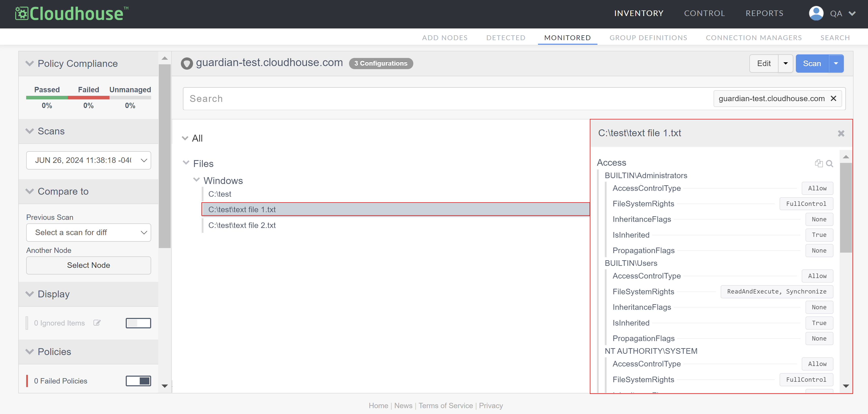Click the grey Unmanaged compliance bar
Image resolution: width=868 pixels, height=414 pixels.
pos(130,98)
